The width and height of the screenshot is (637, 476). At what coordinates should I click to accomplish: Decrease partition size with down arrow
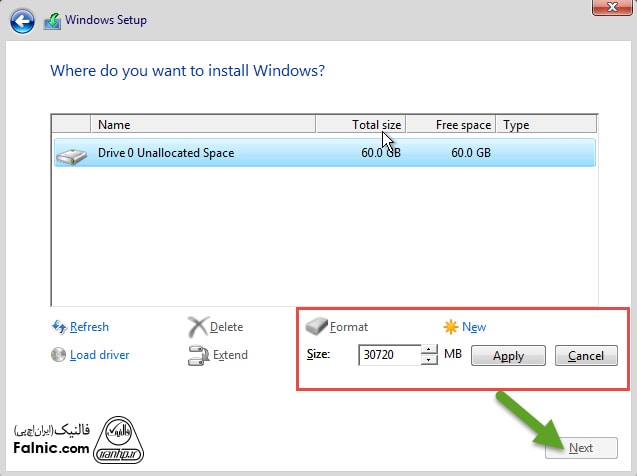coord(429,360)
